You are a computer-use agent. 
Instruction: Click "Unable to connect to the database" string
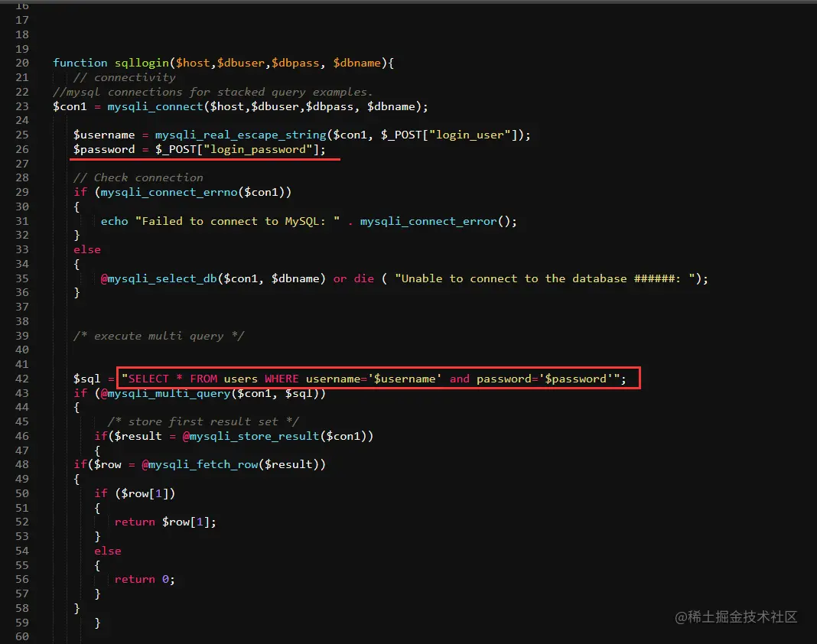coord(545,278)
